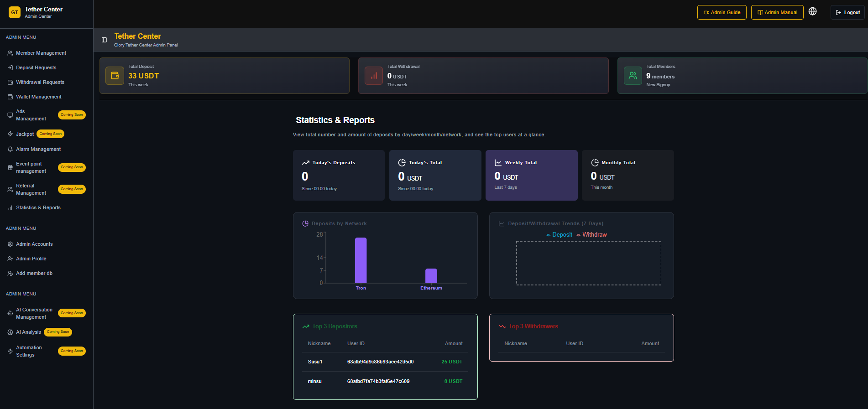Screen dimensions: 868x409
Task: Toggle the sidebar collapse icon
Action: coord(104,40)
